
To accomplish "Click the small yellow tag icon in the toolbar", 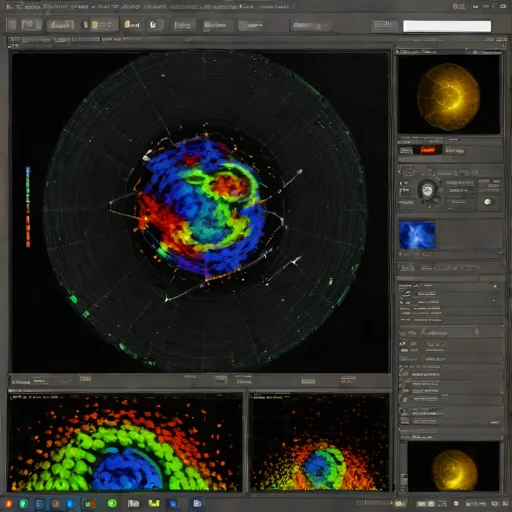I will click(x=85, y=25).
